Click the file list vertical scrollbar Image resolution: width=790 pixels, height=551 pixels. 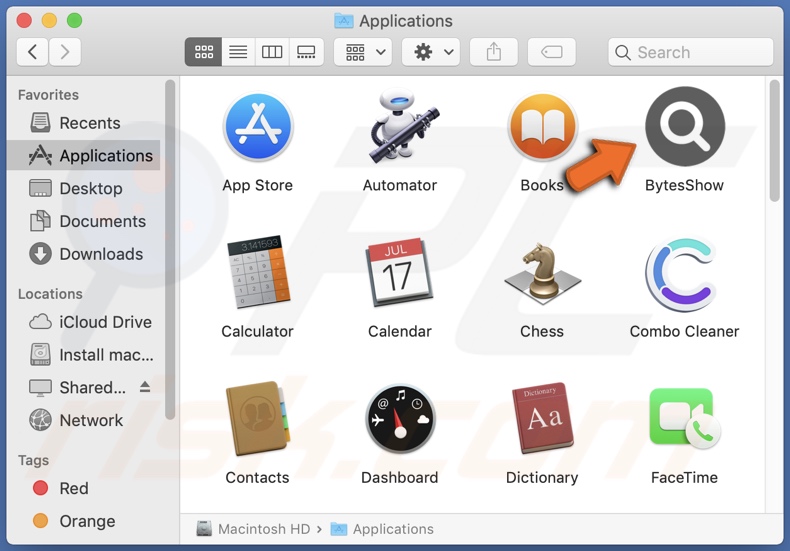775,141
